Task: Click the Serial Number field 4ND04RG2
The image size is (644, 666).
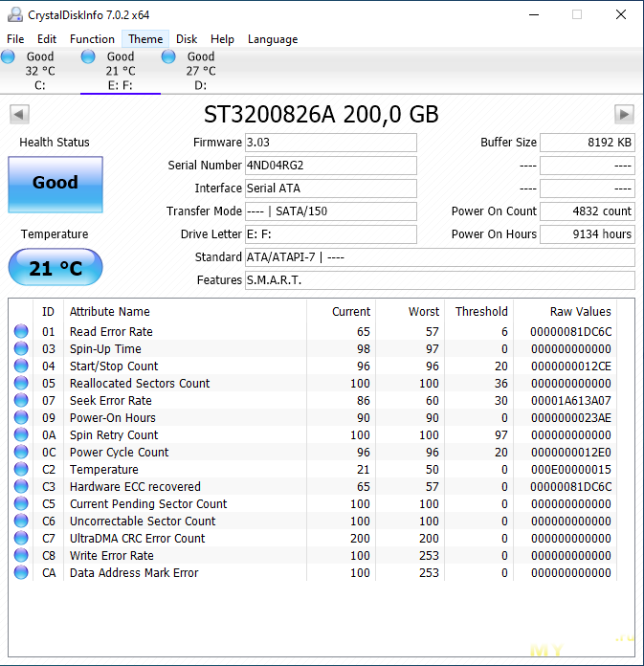Action: pyautogui.click(x=331, y=166)
